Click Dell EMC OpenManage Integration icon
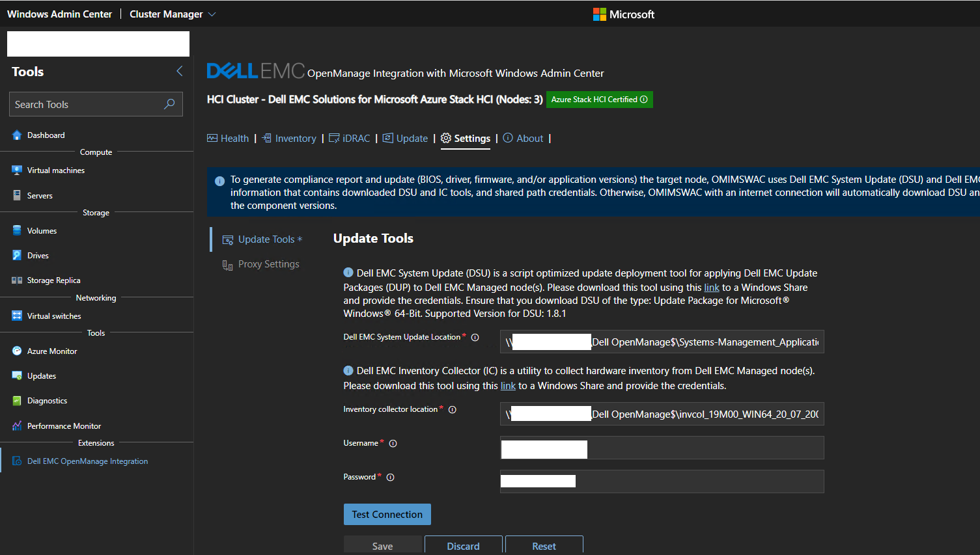The image size is (980, 555). coord(17,461)
